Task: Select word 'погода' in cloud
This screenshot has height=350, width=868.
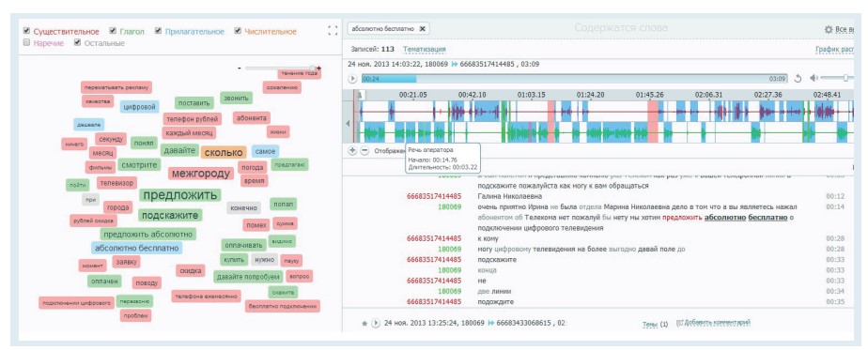Action: [x=253, y=167]
